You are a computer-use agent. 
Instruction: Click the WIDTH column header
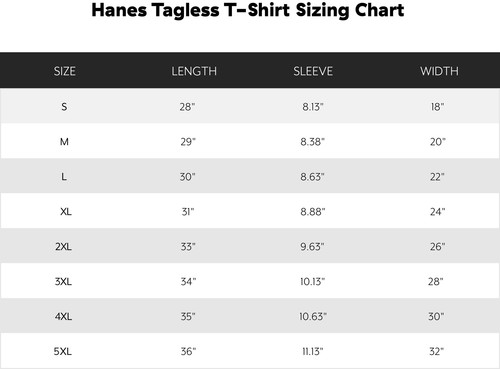click(x=439, y=71)
